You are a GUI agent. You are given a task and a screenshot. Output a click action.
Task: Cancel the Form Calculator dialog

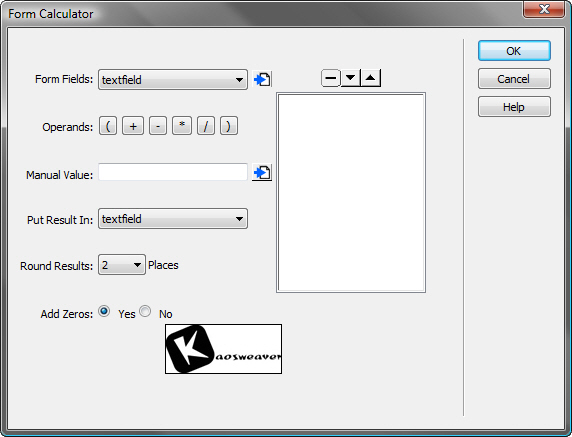click(x=514, y=79)
